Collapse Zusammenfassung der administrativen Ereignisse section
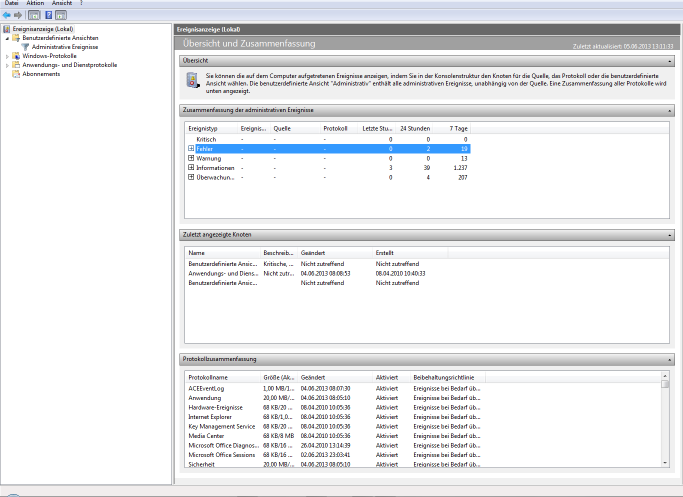The width and height of the screenshot is (683, 497). coord(669,111)
